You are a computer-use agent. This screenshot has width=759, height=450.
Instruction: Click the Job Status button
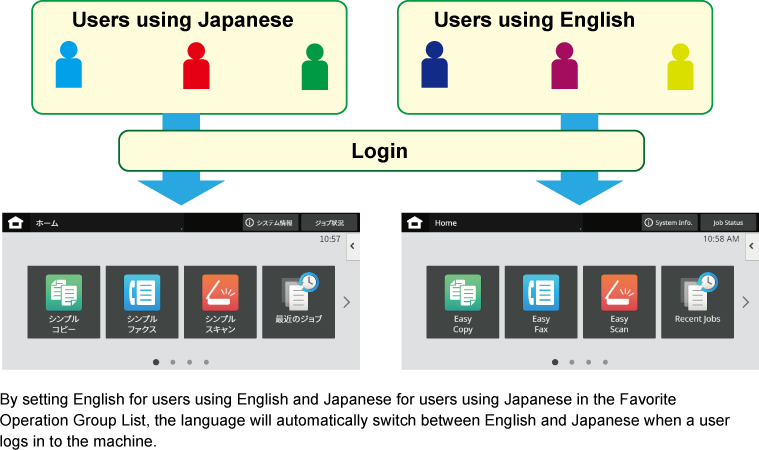pos(727,223)
